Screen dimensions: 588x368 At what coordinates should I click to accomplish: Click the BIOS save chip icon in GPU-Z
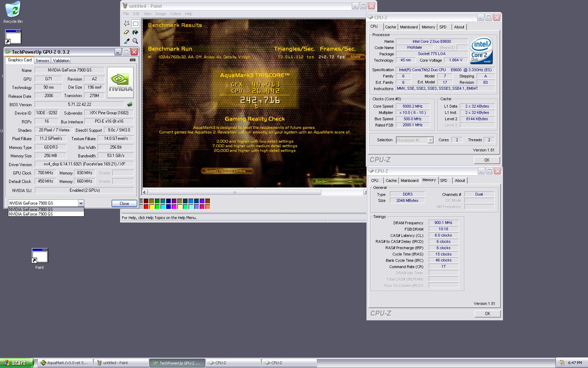click(129, 104)
